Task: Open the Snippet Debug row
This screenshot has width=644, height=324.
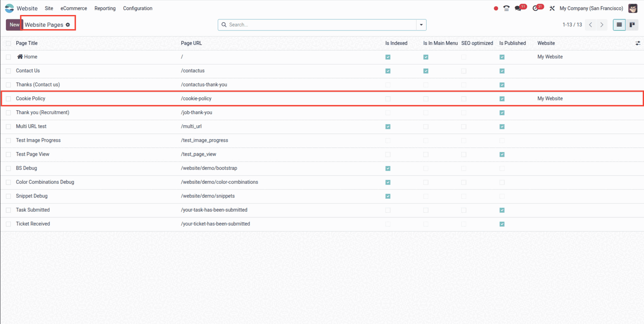Action: tap(322, 196)
